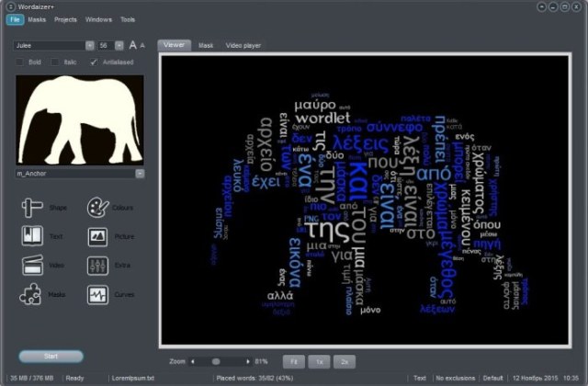Open the Masks puzzle icon
Viewport: 588px width, 386px height.
click(x=31, y=296)
